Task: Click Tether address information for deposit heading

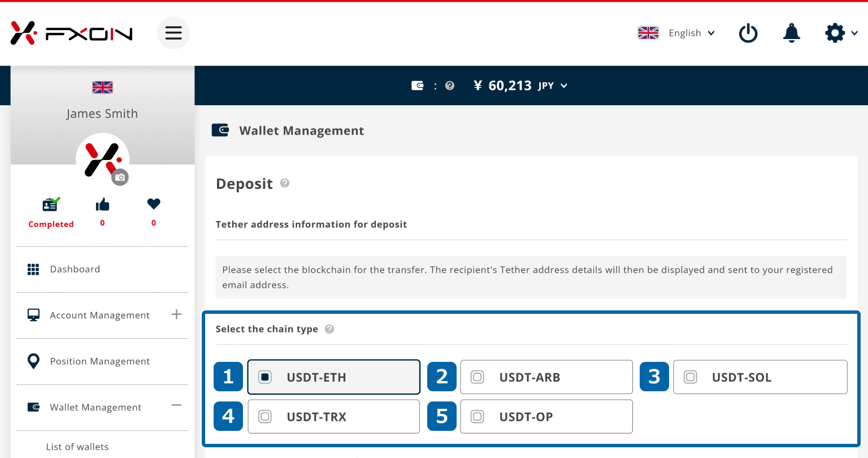Action: click(x=311, y=224)
